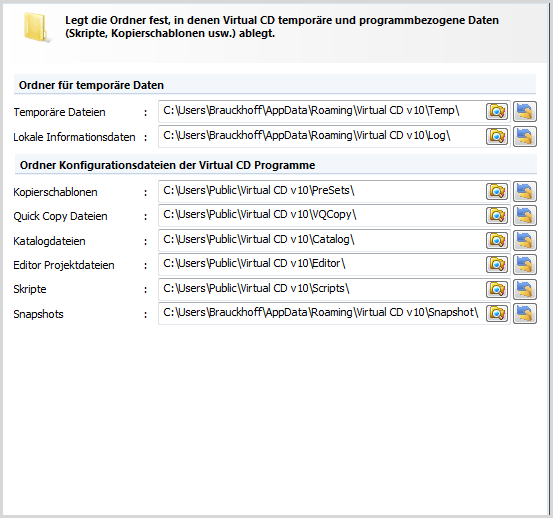553x518 pixels.
Task: Click the 'Skripte' label
Action: [30, 290]
